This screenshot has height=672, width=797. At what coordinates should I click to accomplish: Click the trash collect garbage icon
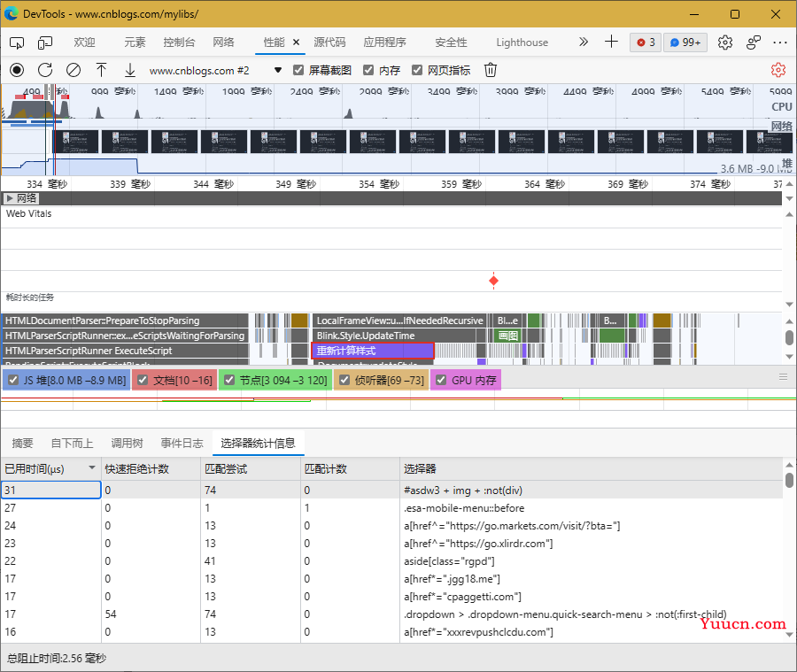coord(491,70)
